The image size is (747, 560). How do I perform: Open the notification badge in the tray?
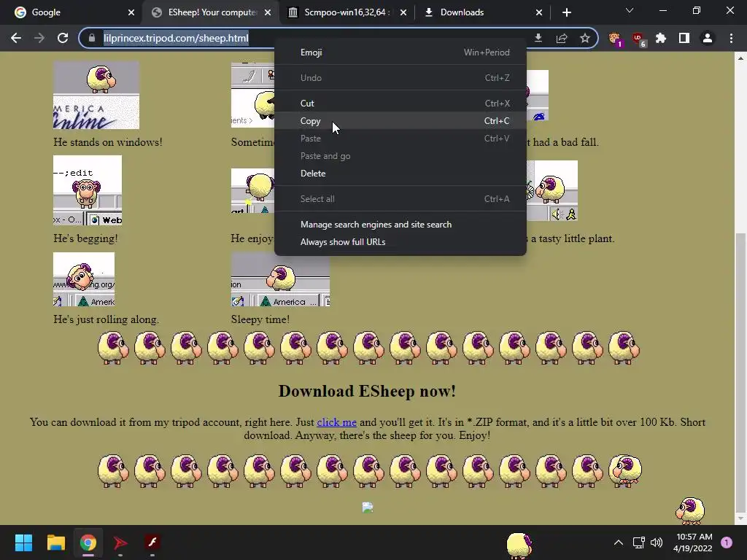click(727, 542)
